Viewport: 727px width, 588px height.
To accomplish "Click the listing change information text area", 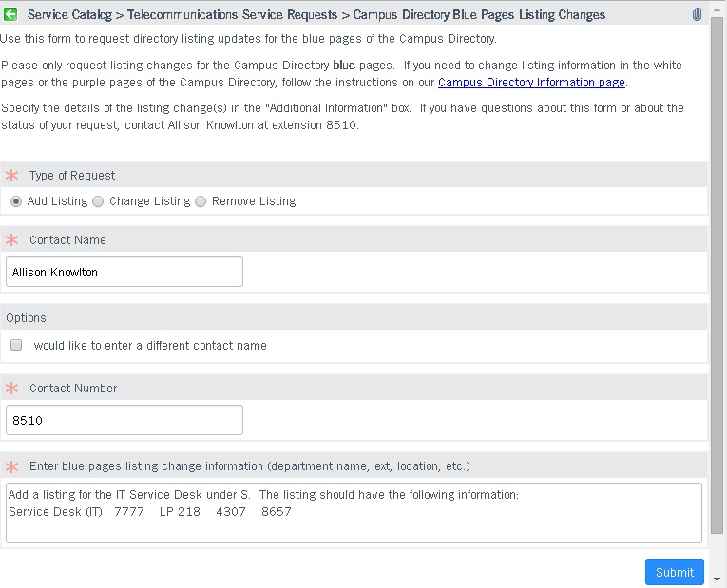I will click(x=354, y=513).
